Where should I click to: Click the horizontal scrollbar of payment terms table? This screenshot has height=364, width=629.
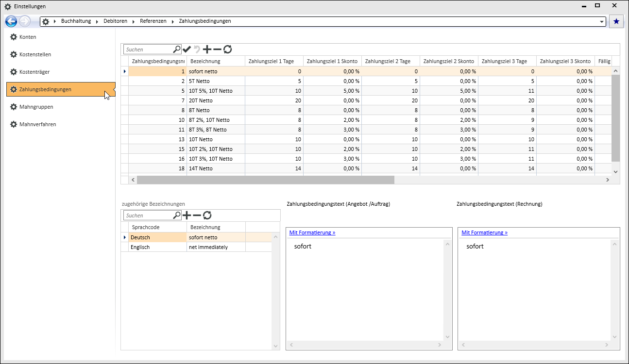coord(266,180)
